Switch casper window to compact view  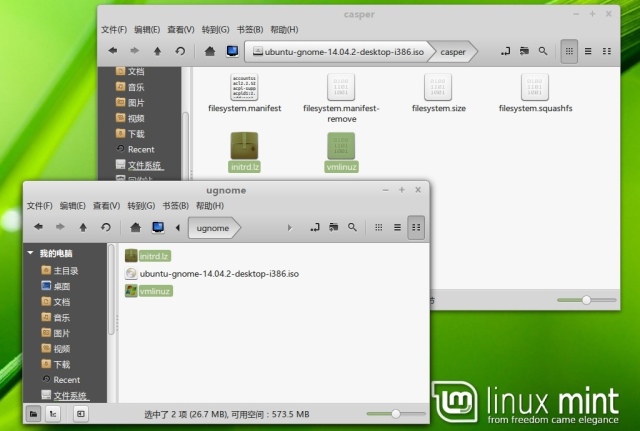[x=607, y=51]
